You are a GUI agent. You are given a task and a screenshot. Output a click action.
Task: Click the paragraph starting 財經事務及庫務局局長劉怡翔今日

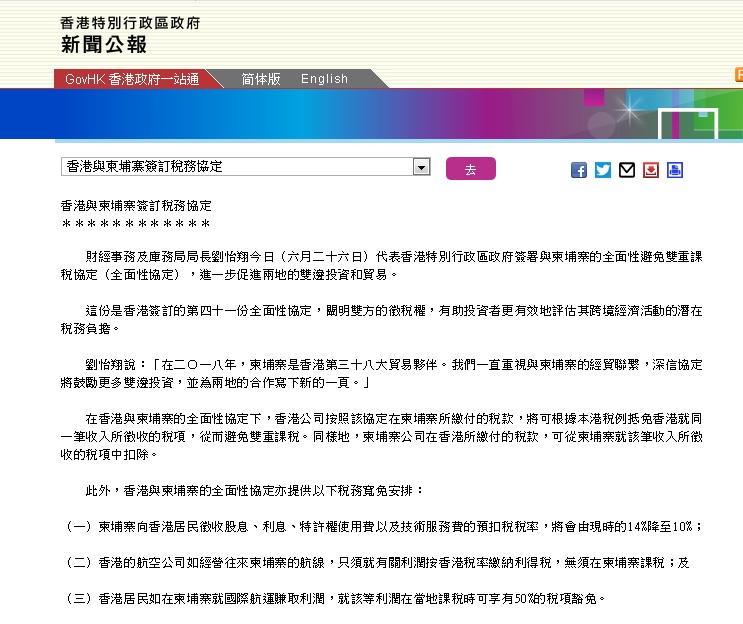(381, 266)
